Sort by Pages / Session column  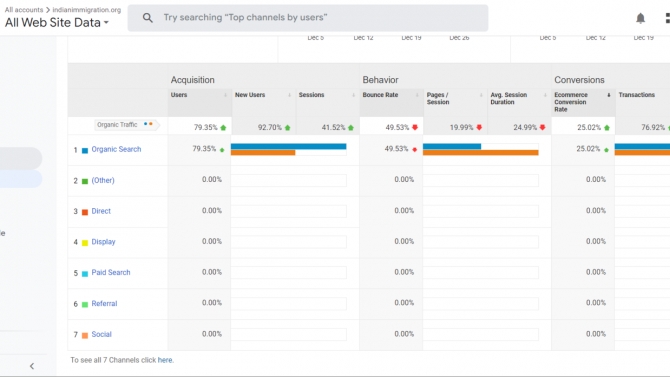(438, 98)
